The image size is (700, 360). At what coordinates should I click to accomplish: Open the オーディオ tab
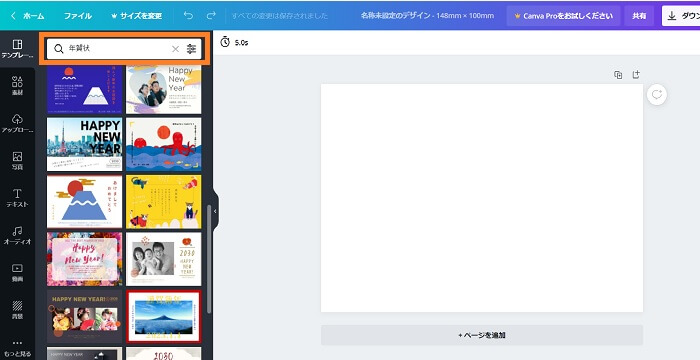pyautogui.click(x=17, y=235)
